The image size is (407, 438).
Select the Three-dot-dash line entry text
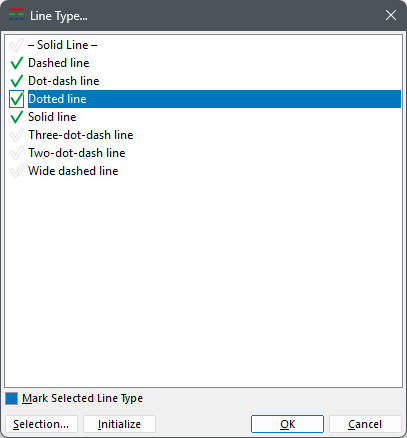point(81,135)
